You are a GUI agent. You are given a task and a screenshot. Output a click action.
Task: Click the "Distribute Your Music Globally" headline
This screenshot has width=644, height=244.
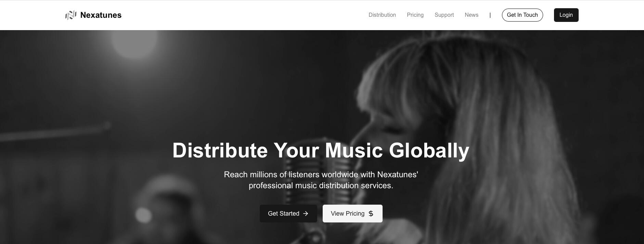coord(321,150)
